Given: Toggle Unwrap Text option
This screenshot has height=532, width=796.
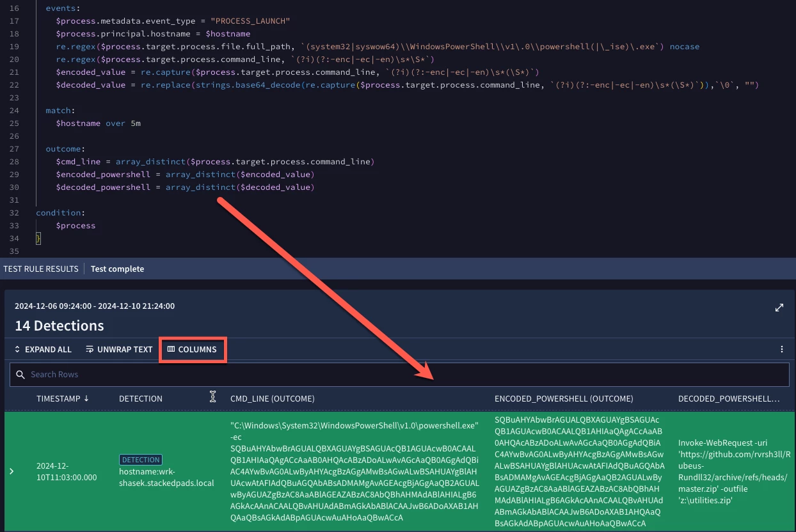Looking at the screenshot, I should (119, 350).
